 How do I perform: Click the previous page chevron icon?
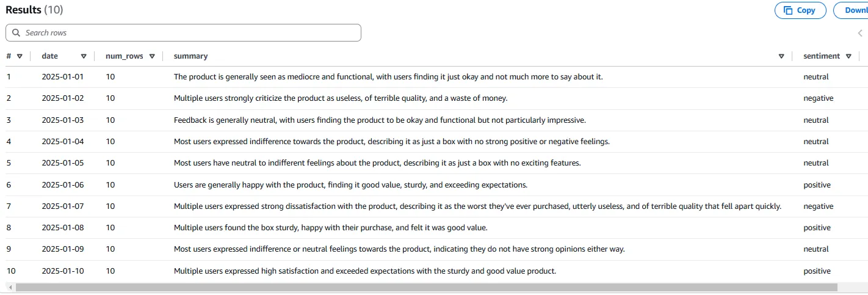pyautogui.click(x=860, y=33)
